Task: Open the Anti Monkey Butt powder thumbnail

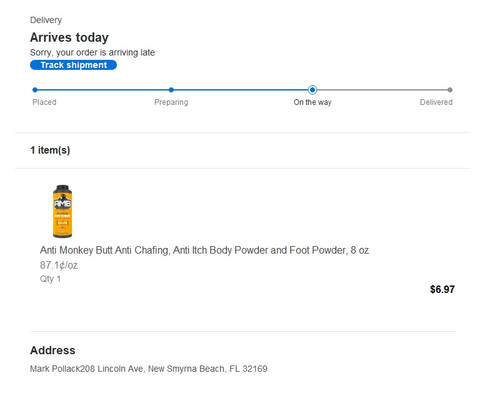Action: (x=62, y=211)
